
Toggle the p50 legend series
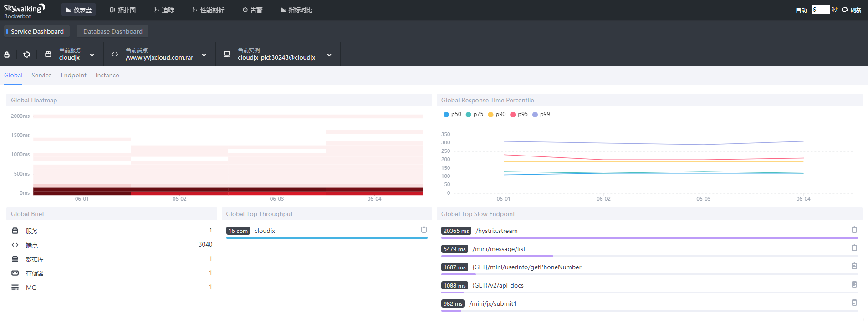pos(452,115)
